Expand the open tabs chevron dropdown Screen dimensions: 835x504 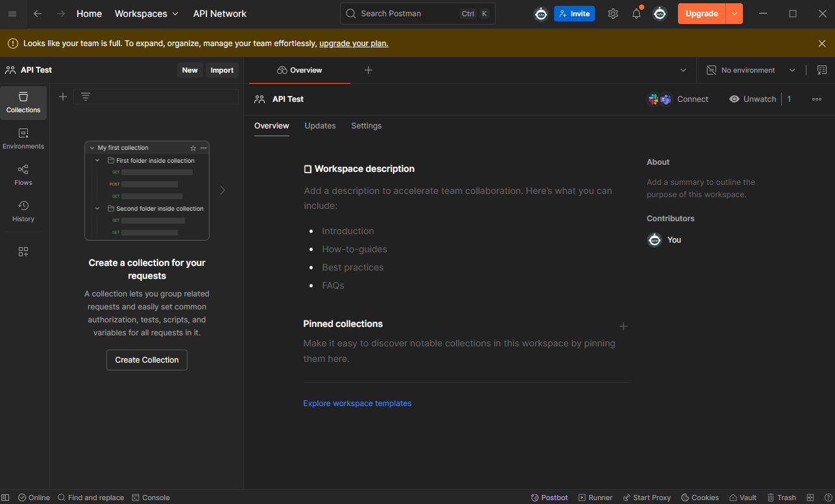[x=683, y=70]
